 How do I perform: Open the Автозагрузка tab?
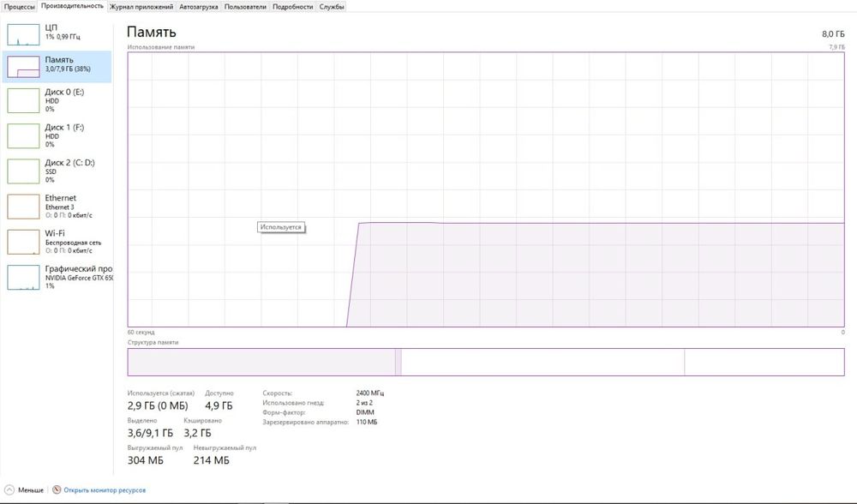(x=199, y=7)
